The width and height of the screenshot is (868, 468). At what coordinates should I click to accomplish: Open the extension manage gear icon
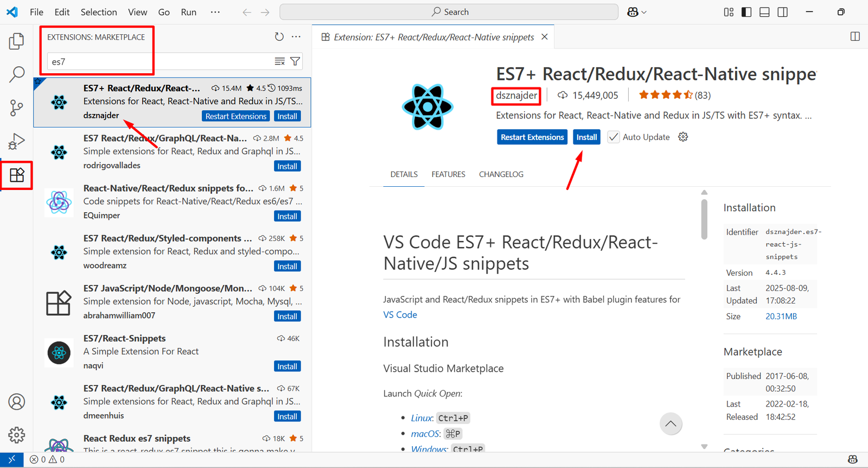pos(683,137)
